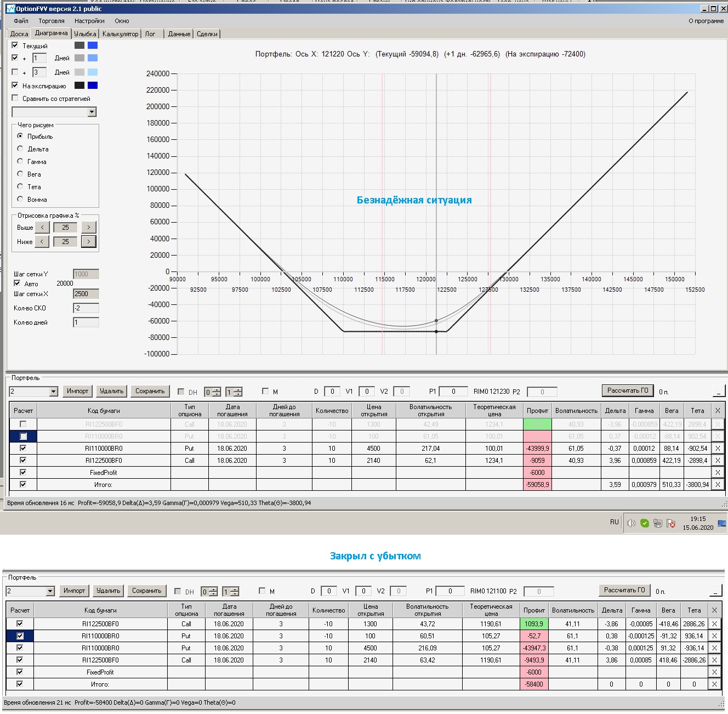Screen dimensions: 728x714
Task: Click the blue swatch for Текущий
Action: pyautogui.click(x=93, y=46)
